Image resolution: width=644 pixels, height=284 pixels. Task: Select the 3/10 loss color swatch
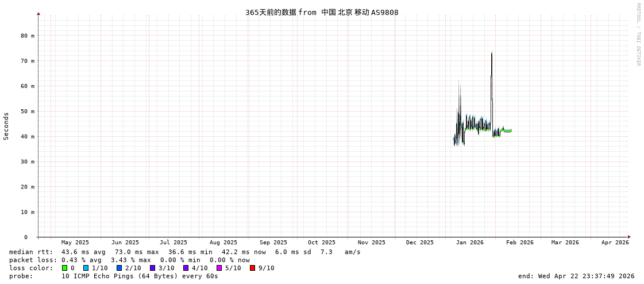(152, 268)
